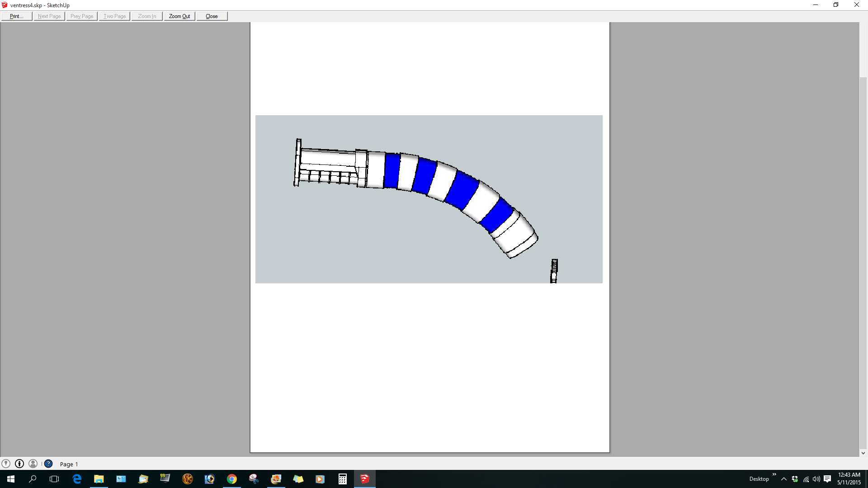This screenshot has width=868, height=488.
Task: Open the Wi-Fi network tray icon
Action: (x=806, y=479)
